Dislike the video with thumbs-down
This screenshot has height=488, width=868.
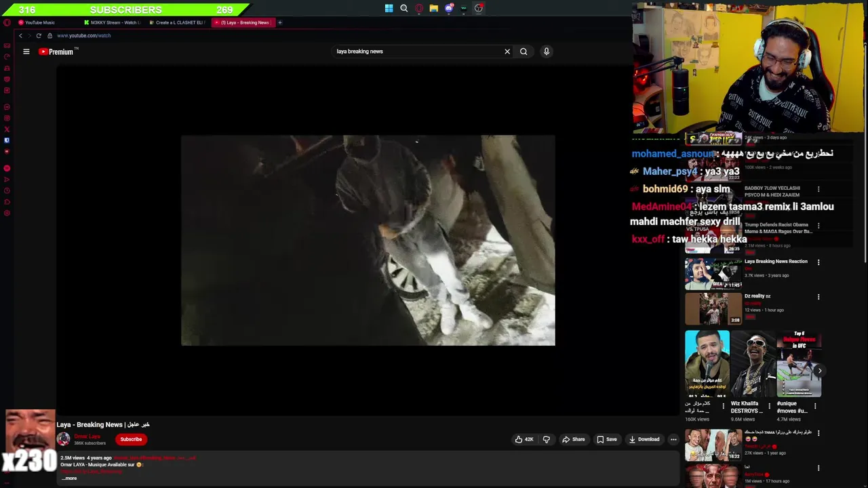point(547,439)
